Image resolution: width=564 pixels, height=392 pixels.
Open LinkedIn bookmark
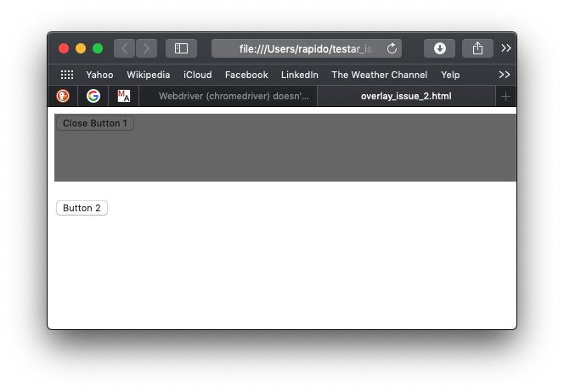tap(300, 75)
